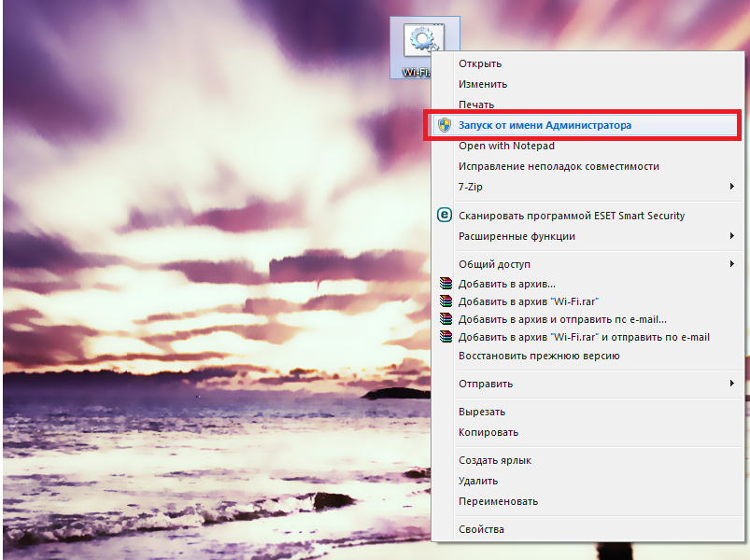Click WinRAR icon beside 'Добавить в архив "Wi-Fi.rar"'
This screenshot has height=560, width=750.
446,301
